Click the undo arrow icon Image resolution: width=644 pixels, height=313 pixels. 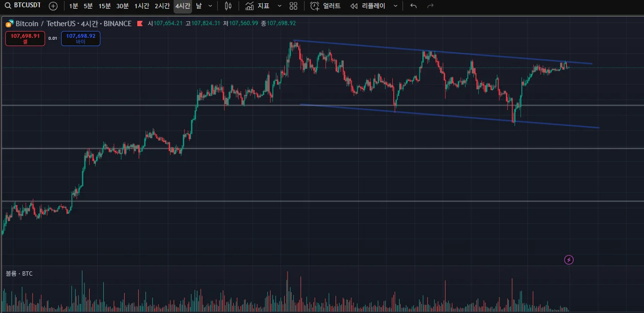point(413,6)
